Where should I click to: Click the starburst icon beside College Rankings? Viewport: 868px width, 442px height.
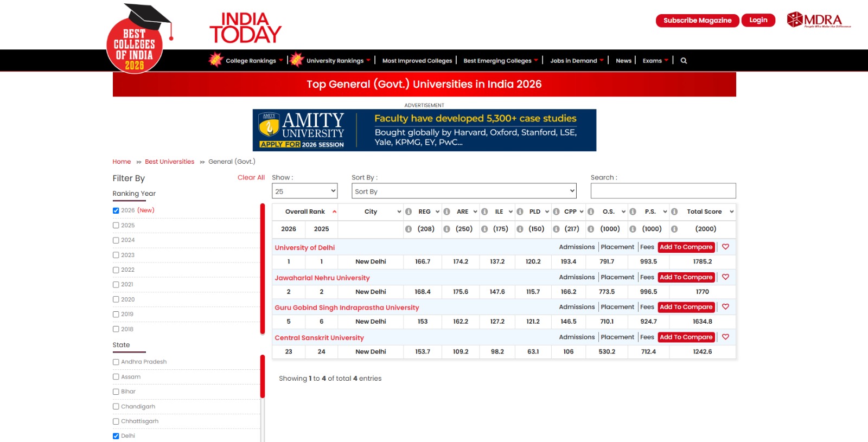(216, 59)
